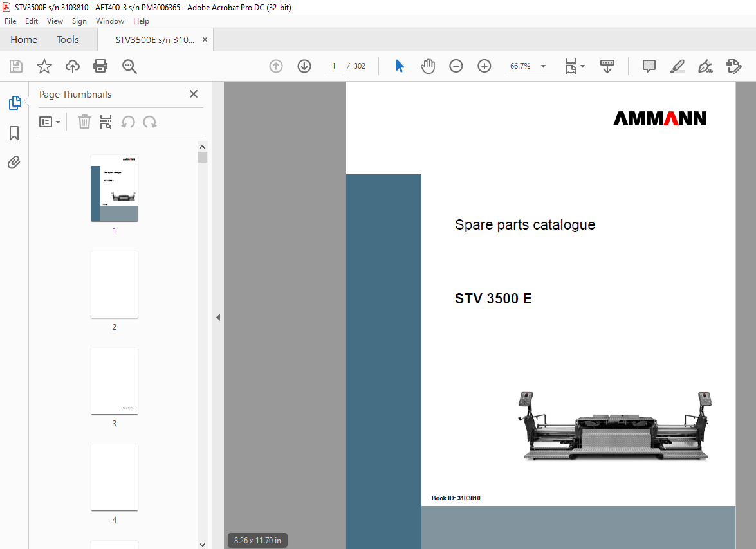
Task: Click the 'Spare parts catalogue' title text
Action: pos(524,224)
